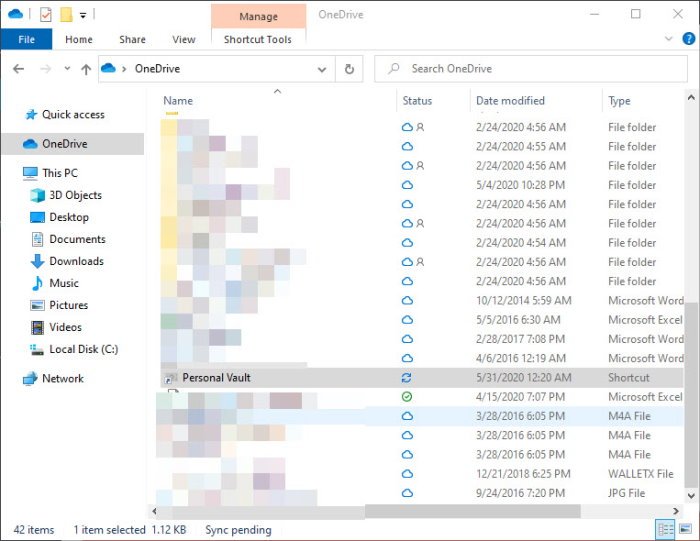Select the Manage contextual tab
Image resolution: width=700 pixels, height=541 pixels.
pyautogui.click(x=258, y=17)
